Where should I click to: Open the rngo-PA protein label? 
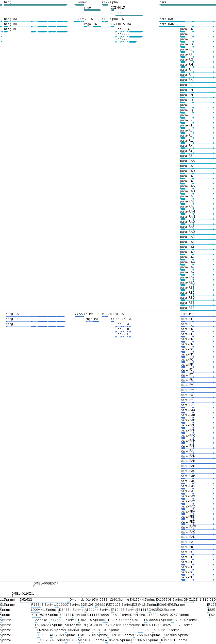tap(92, 319)
